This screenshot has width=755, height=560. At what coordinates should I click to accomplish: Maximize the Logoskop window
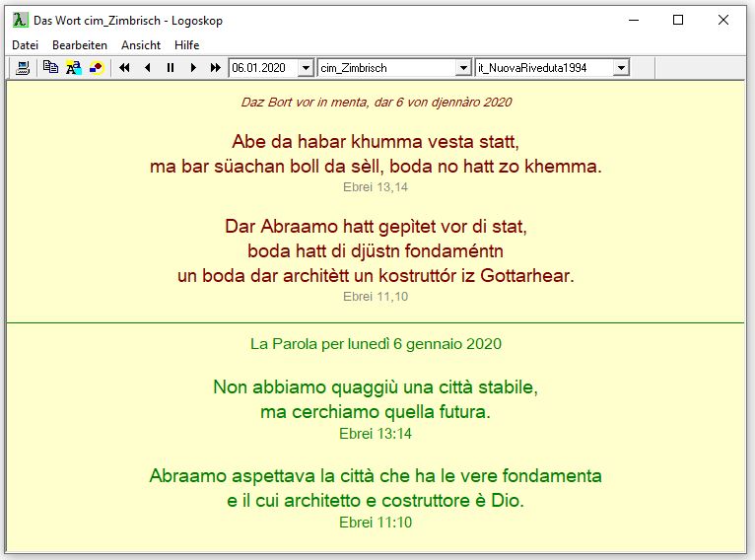(x=678, y=21)
